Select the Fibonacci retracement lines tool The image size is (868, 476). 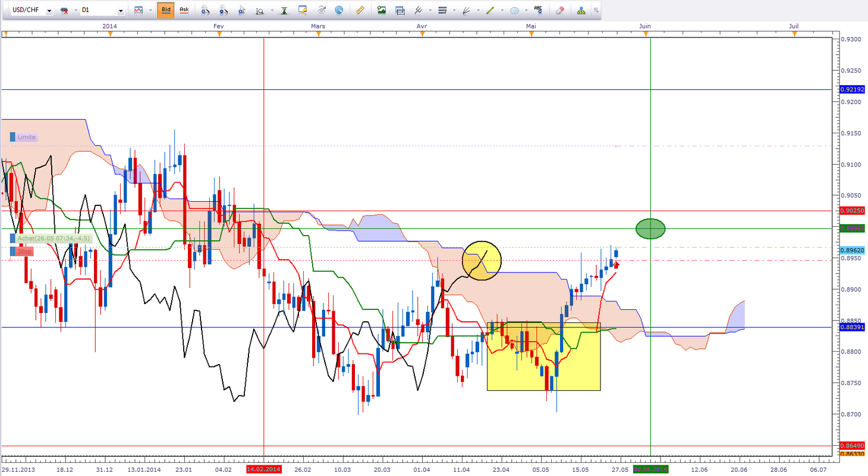442,10
